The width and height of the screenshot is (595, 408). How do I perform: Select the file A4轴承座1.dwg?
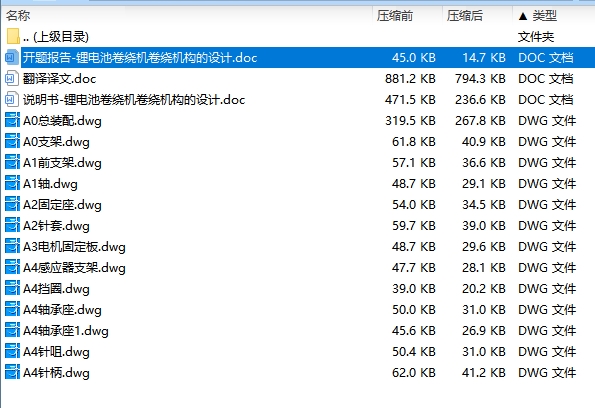tap(66, 331)
